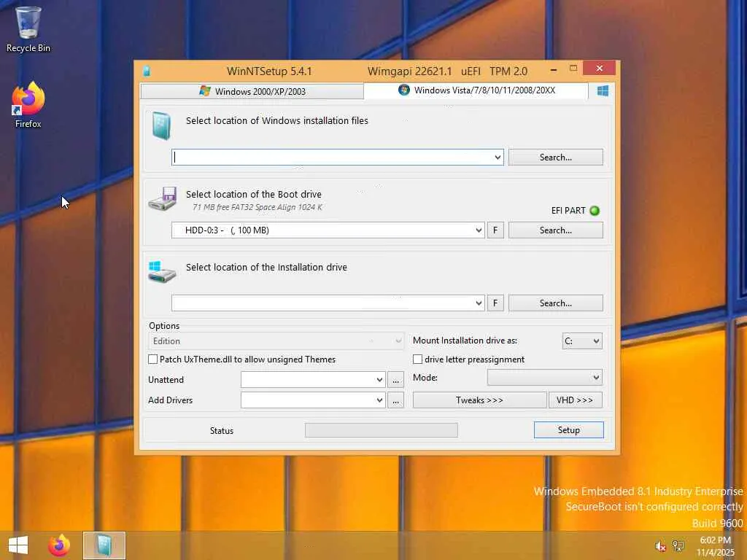Launch Firefox from the desktop shortcut
This screenshot has height=560, width=747.
pyautogui.click(x=28, y=105)
